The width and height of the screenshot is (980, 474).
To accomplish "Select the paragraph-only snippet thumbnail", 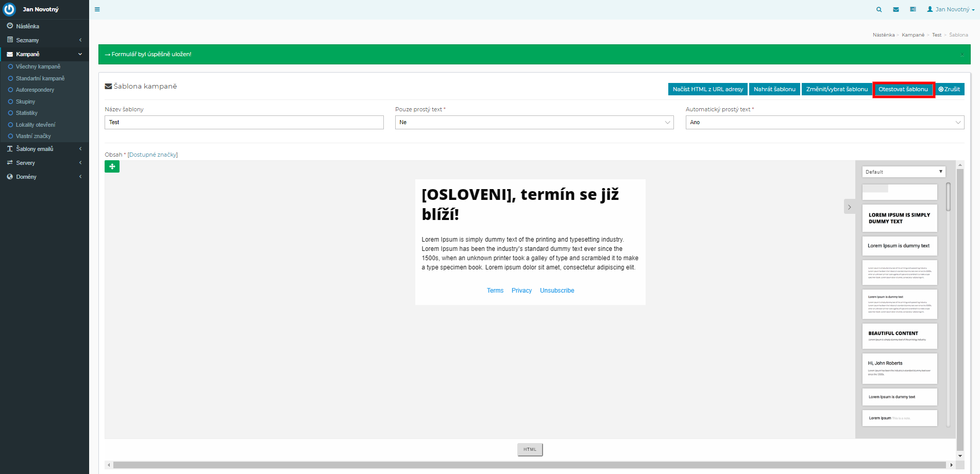I will [x=900, y=273].
